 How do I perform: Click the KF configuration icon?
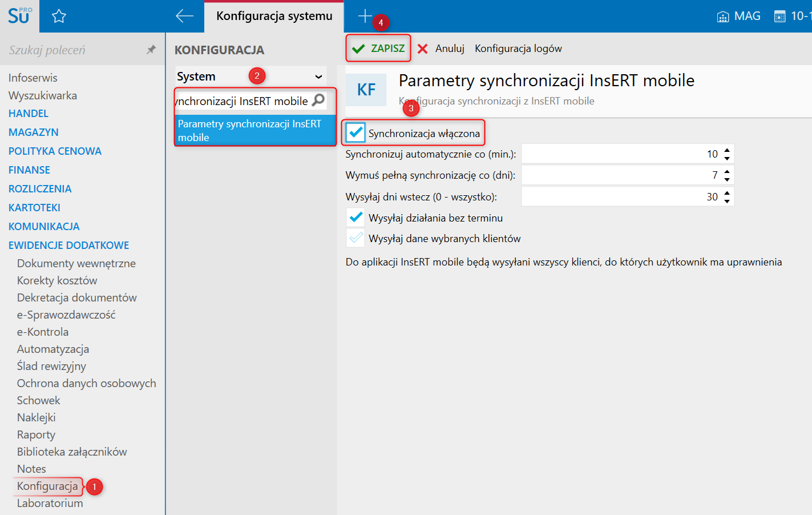tap(366, 90)
